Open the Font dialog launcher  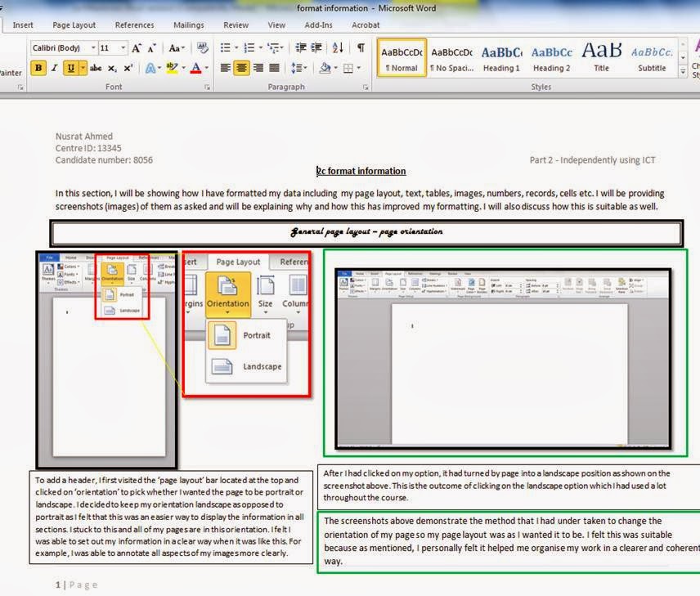point(208,86)
